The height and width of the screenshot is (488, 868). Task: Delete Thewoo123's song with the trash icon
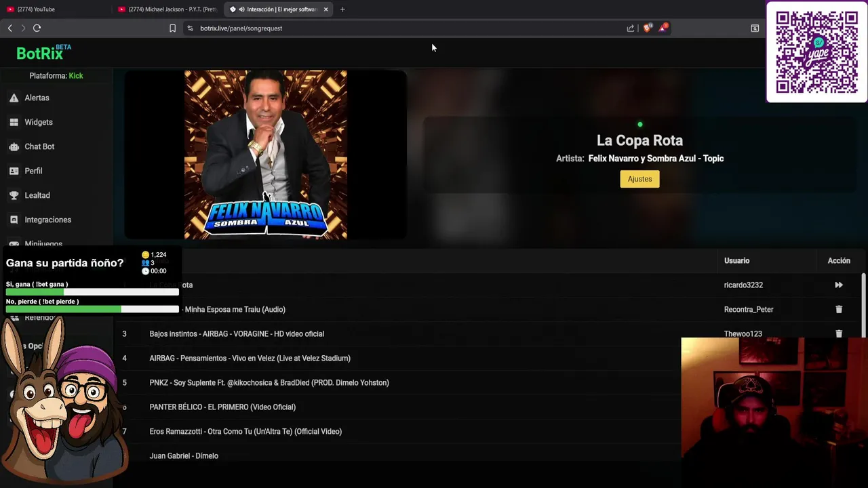(839, 333)
